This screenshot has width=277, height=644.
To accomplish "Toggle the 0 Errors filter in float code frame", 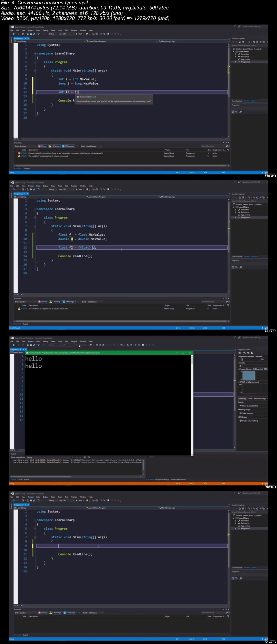I will 43,302.
